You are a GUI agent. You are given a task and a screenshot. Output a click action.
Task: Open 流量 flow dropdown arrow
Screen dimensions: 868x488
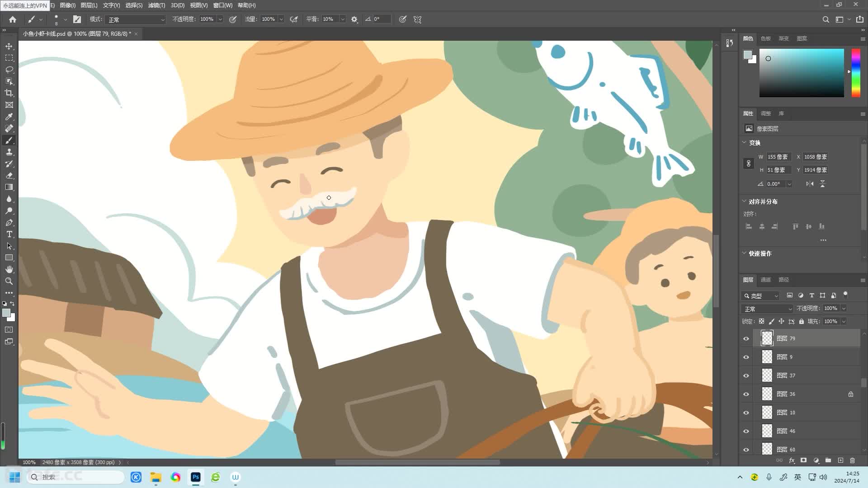(281, 19)
